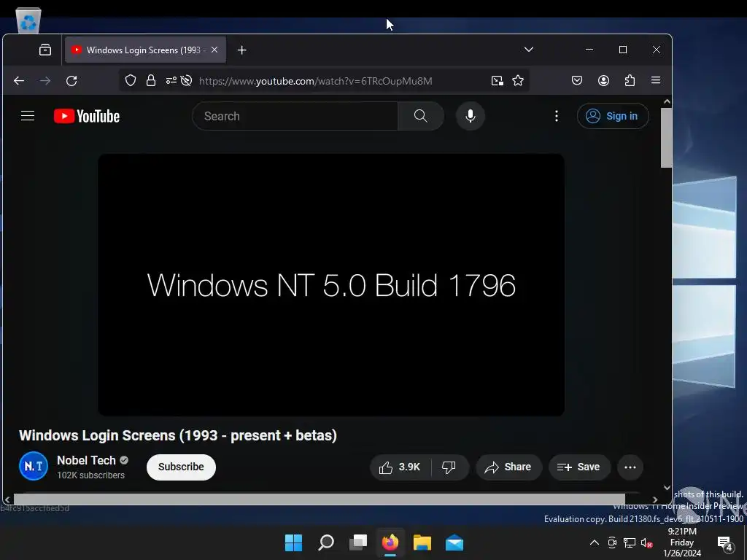Open YouTube guide hamburger menu

coord(28,116)
